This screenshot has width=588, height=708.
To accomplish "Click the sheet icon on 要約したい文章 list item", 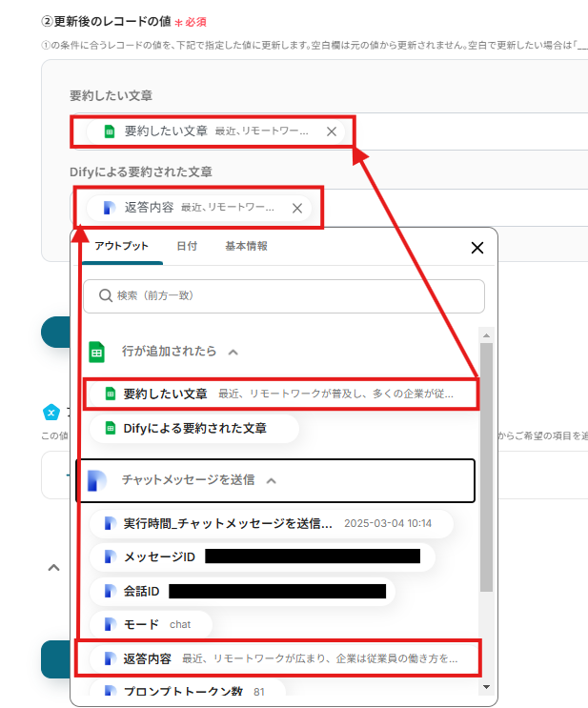I will point(111,394).
